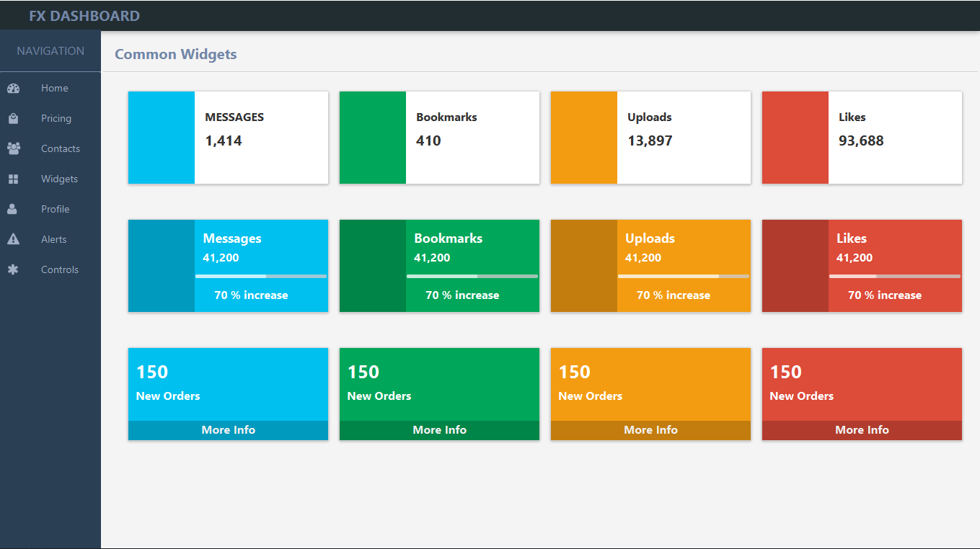Open More Info on the orange New Orders widget

[x=650, y=430]
